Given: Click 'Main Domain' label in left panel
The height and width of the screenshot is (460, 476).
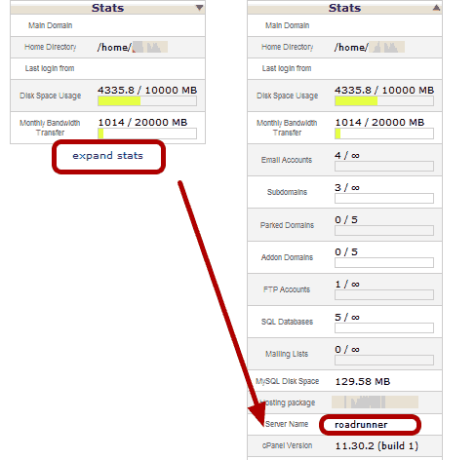Looking at the screenshot, I should (x=50, y=25).
